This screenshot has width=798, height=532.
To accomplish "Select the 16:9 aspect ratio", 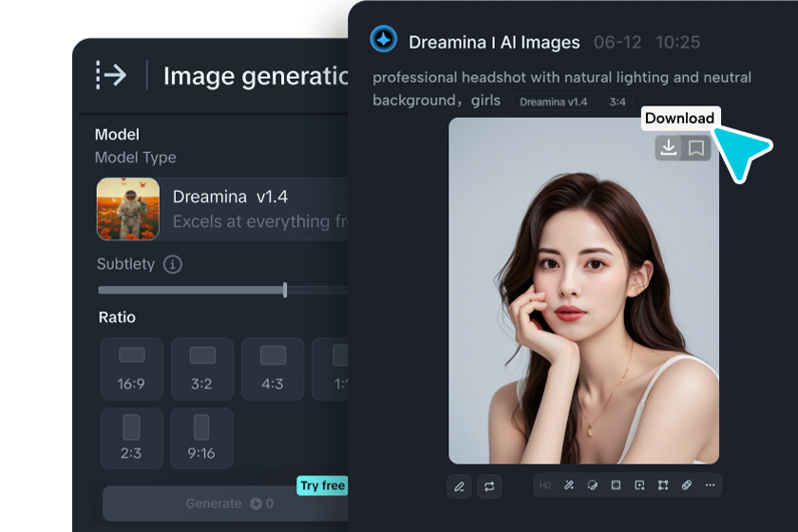I will pyautogui.click(x=132, y=370).
